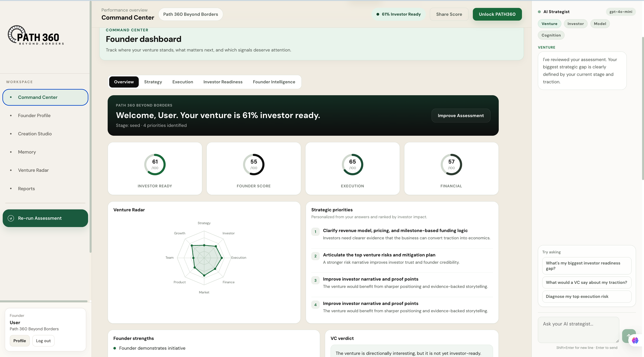644x357 pixels.
Task: Click the Unlock PATH360 button
Action: point(497,14)
